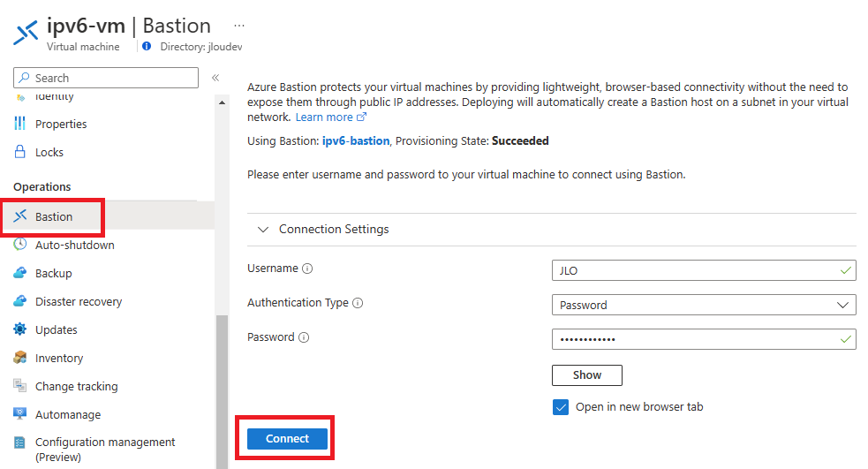Image resolution: width=868 pixels, height=469 pixels.
Task: Collapse the sidebar with the double chevron
Action: click(x=215, y=78)
